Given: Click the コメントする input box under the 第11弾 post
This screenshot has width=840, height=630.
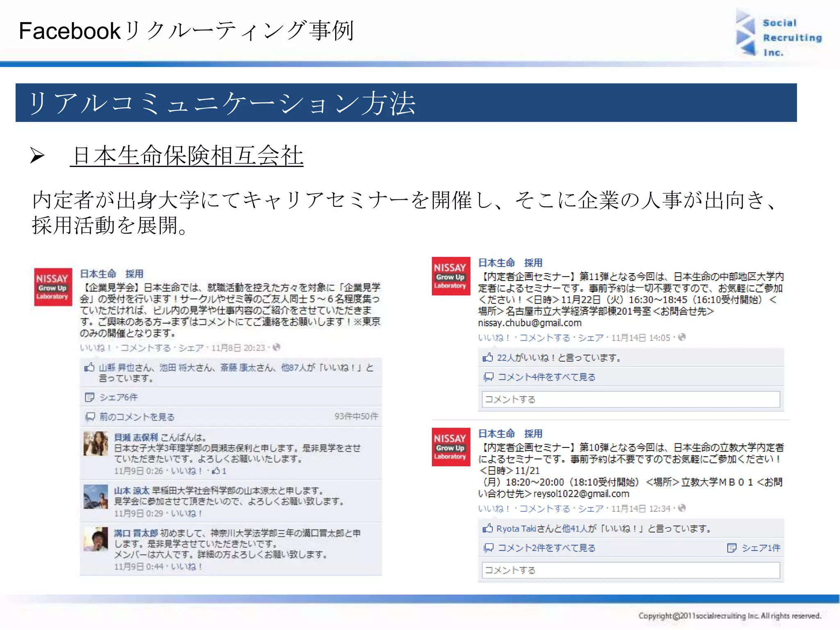Looking at the screenshot, I should click(x=631, y=399).
